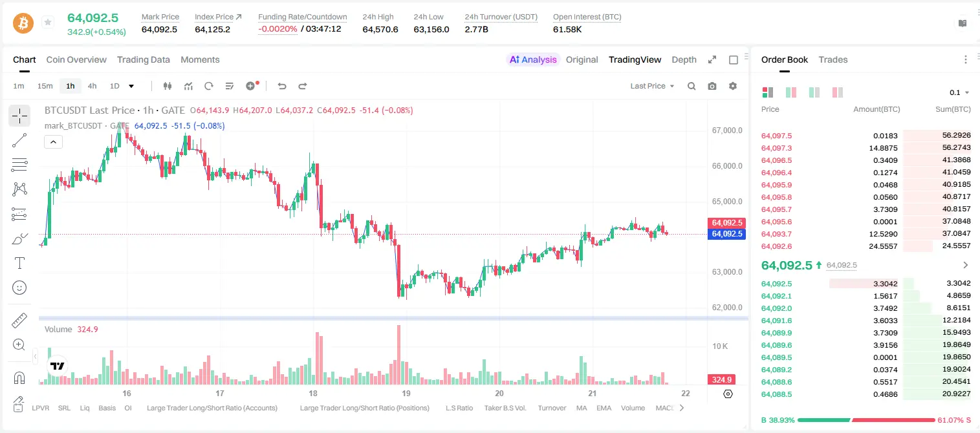Select the trend line drawing tool
Viewport: 980px width, 433px height.
19,140
